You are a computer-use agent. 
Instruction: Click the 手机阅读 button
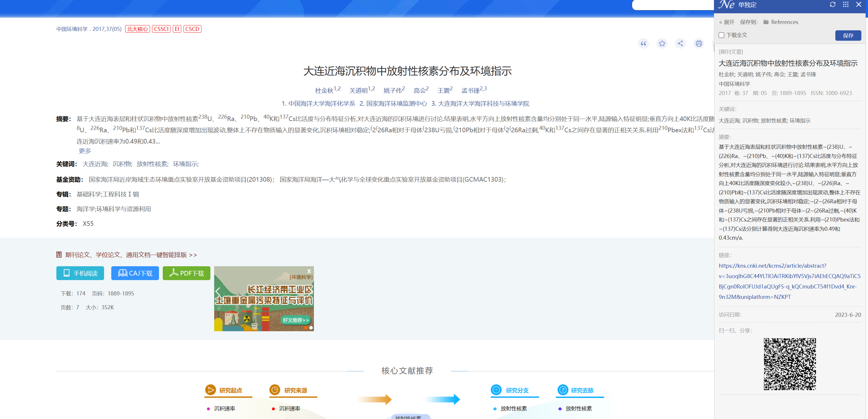[x=80, y=273]
